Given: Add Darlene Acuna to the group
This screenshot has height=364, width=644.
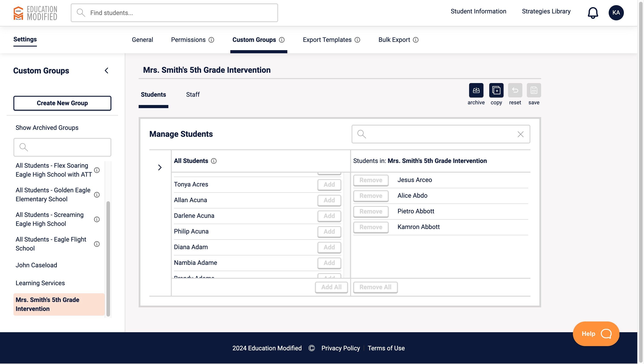Looking at the screenshot, I should (329, 216).
